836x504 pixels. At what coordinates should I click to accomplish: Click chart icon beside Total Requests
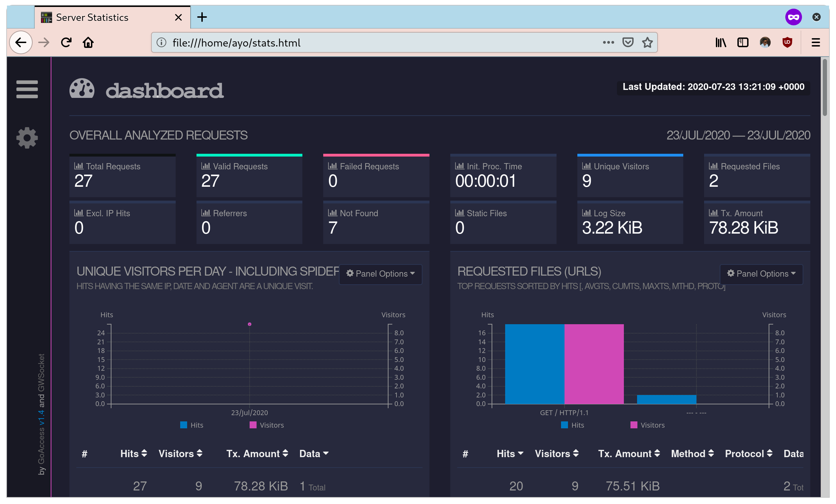79,166
